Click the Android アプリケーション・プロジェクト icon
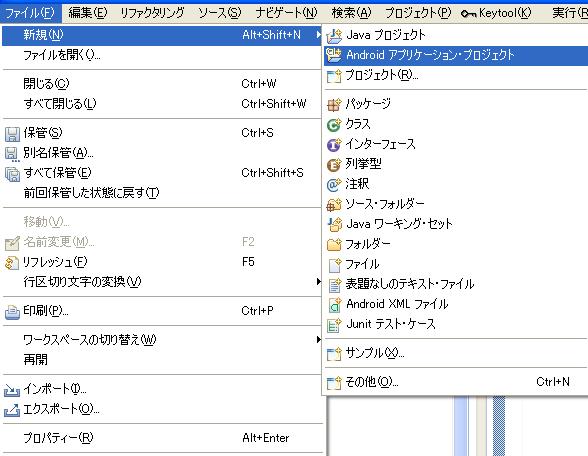The height and width of the screenshot is (456, 588). click(334, 55)
